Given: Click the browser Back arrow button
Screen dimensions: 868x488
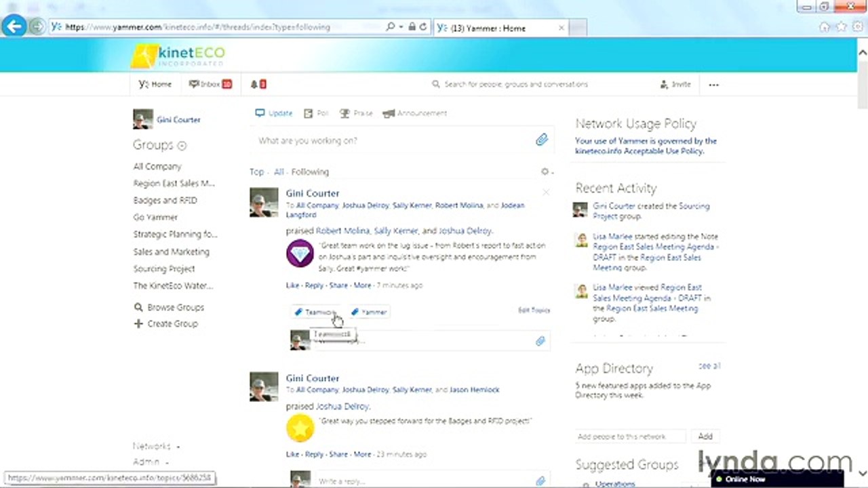Looking at the screenshot, I should 14,26.
